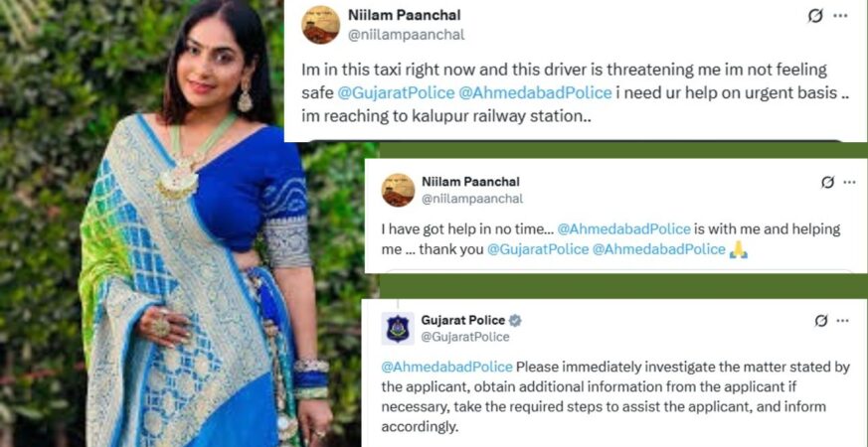
Task: Click the @GujaratPolice handle under the display name
Action: (465, 337)
